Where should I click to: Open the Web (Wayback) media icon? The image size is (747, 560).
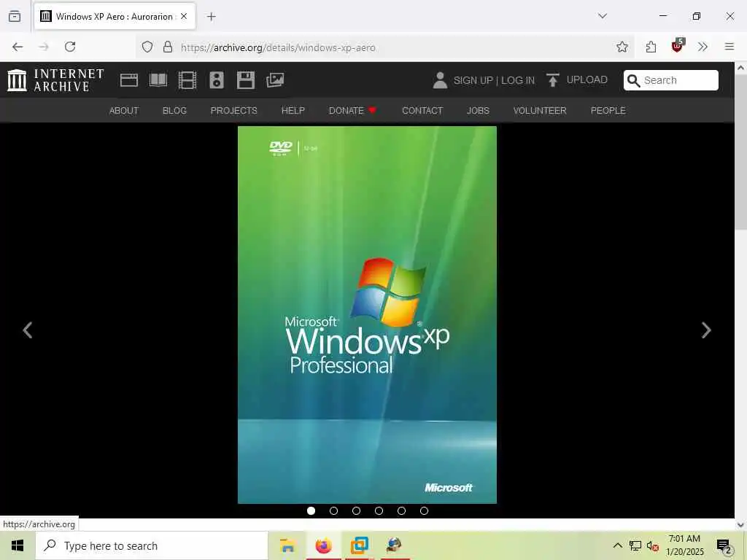(128, 80)
